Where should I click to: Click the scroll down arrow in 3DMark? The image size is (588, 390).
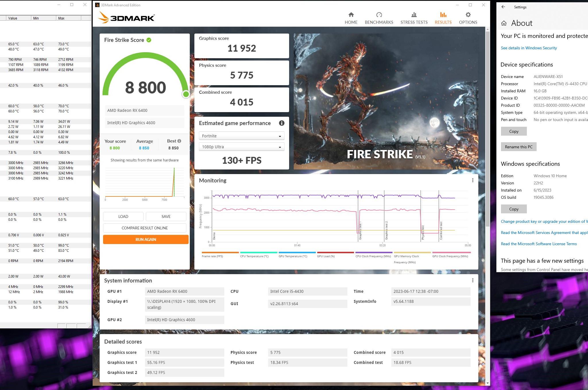[487, 383]
